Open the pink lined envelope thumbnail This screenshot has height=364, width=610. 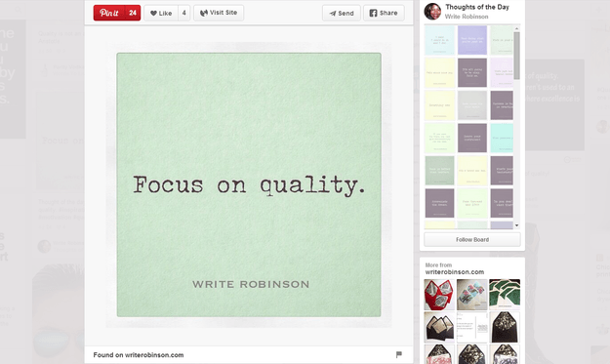pos(439,354)
